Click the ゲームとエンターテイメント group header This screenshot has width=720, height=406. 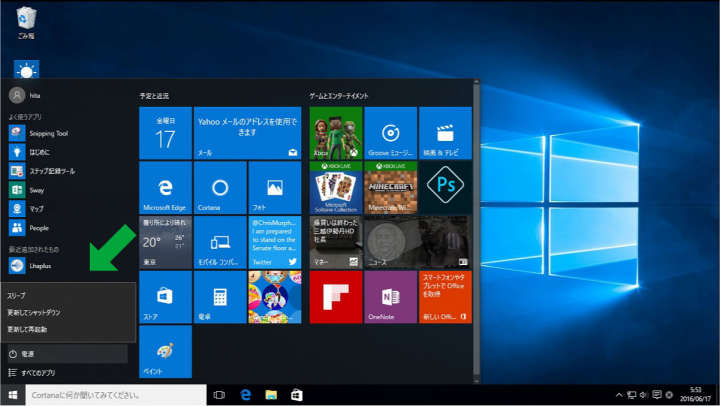(x=339, y=96)
